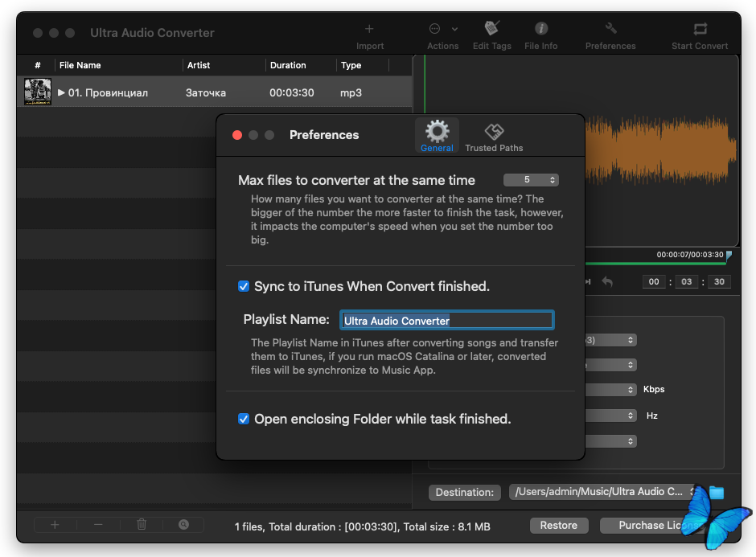Uncheck Sync to iTunes When Convert finished
The width and height of the screenshot is (756, 557).
pyautogui.click(x=244, y=286)
